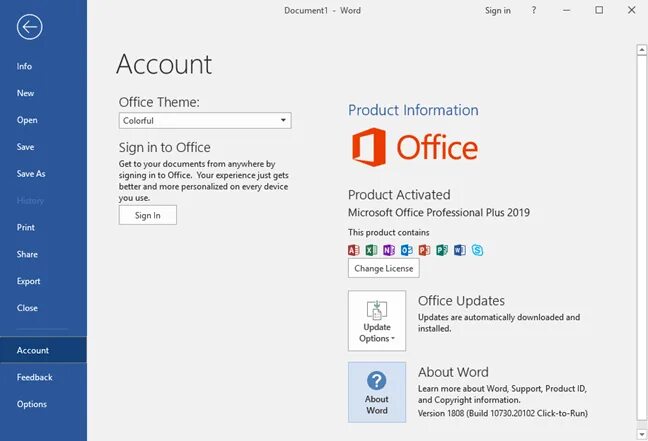Open the Export page

pos(29,281)
